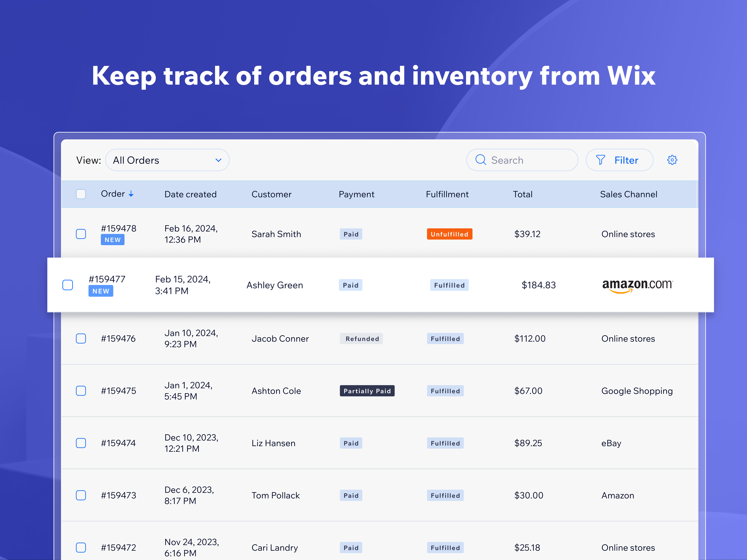Image resolution: width=747 pixels, height=560 pixels.
Task: Open the table settings gear icon
Action: (672, 160)
